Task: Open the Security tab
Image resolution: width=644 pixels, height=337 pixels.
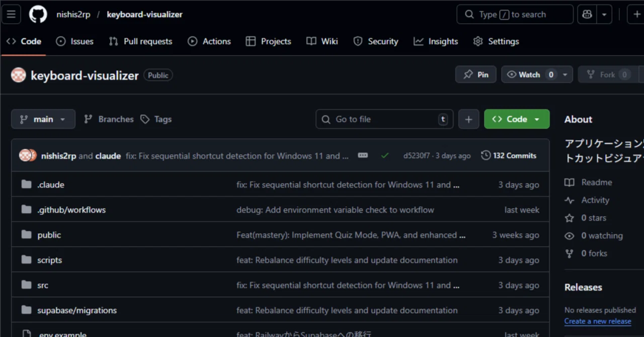Action: [375, 41]
